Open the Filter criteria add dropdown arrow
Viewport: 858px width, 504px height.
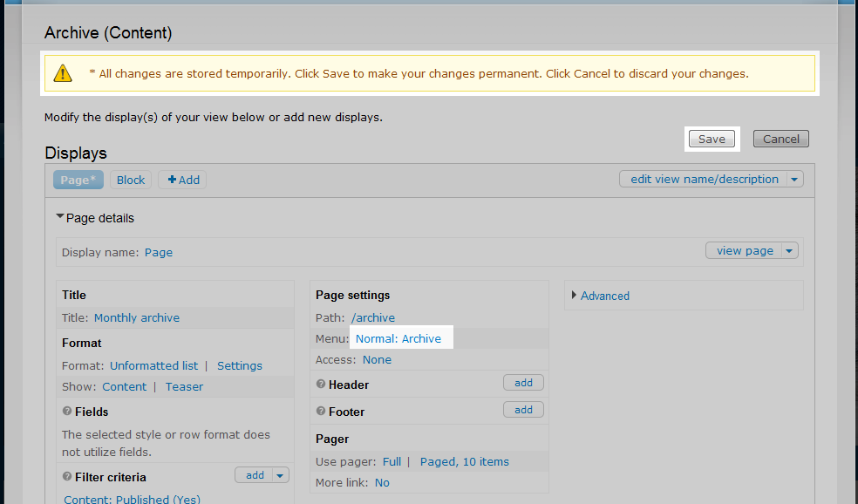[x=280, y=475]
